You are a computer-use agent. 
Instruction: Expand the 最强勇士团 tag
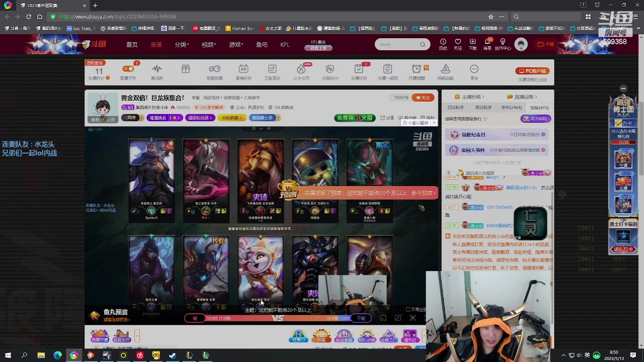[264, 118]
